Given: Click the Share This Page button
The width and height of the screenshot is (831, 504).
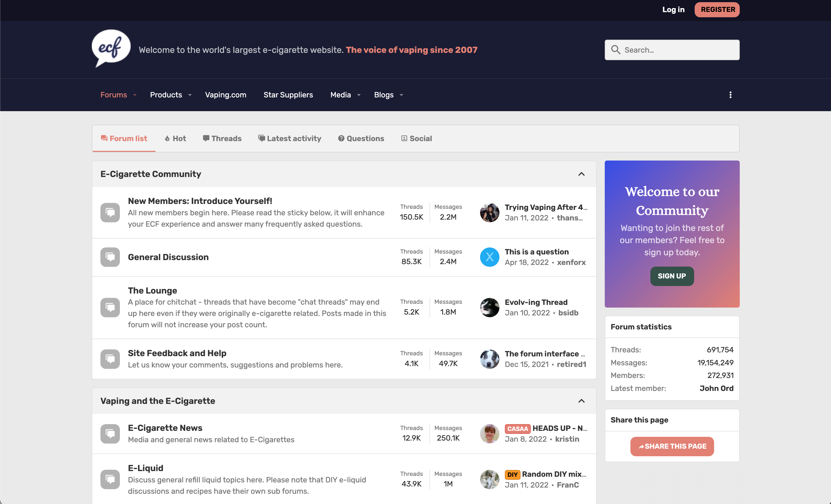Looking at the screenshot, I should click(671, 446).
